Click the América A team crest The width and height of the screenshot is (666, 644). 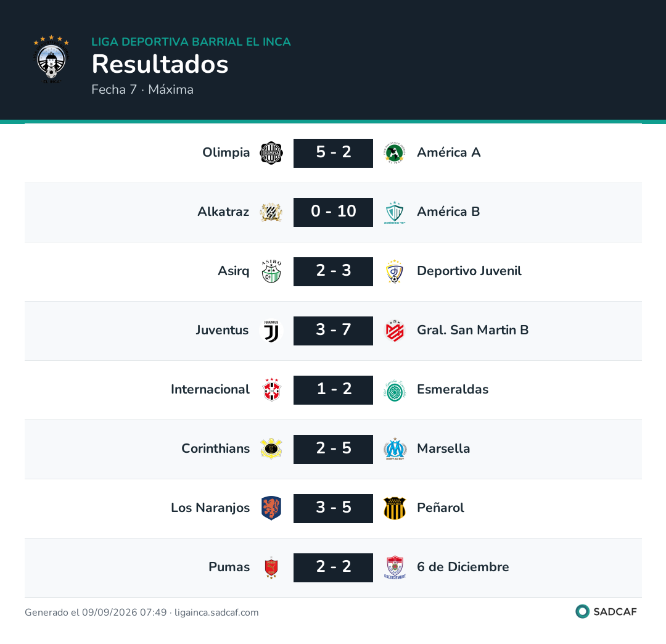click(x=395, y=153)
